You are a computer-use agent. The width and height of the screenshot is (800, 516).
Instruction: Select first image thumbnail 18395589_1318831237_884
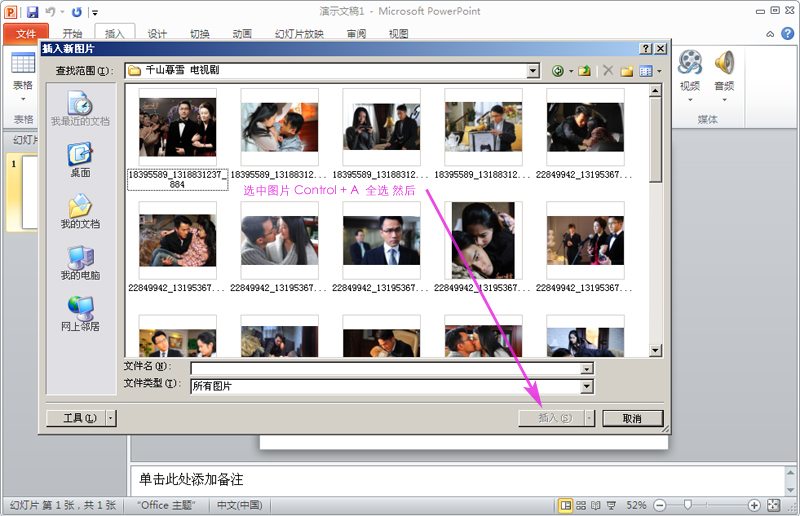177,126
